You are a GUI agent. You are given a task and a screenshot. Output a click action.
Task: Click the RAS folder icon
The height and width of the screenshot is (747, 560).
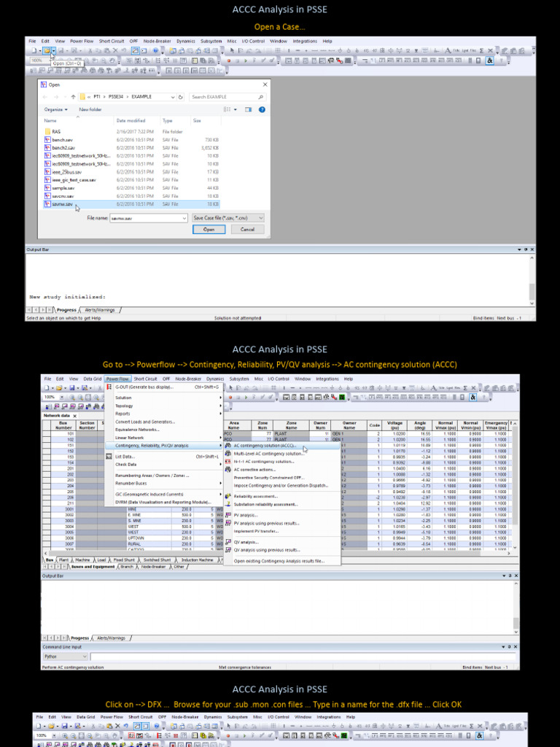(x=47, y=131)
